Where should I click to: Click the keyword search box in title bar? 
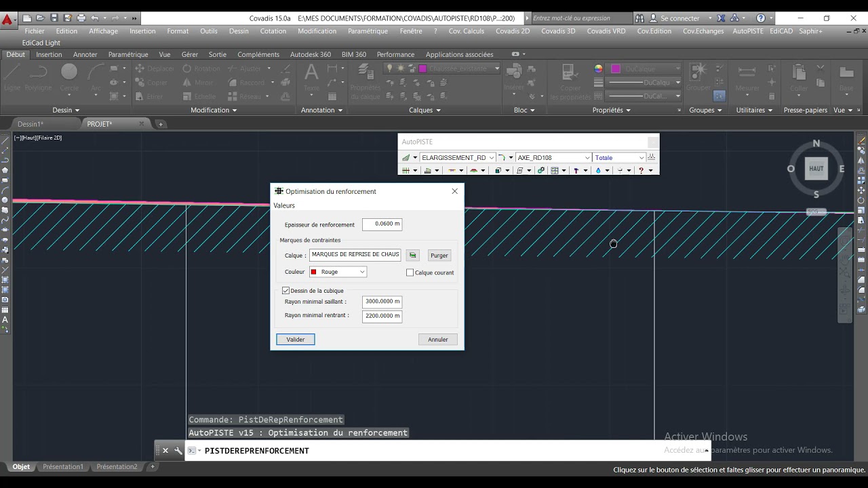point(581,18)
